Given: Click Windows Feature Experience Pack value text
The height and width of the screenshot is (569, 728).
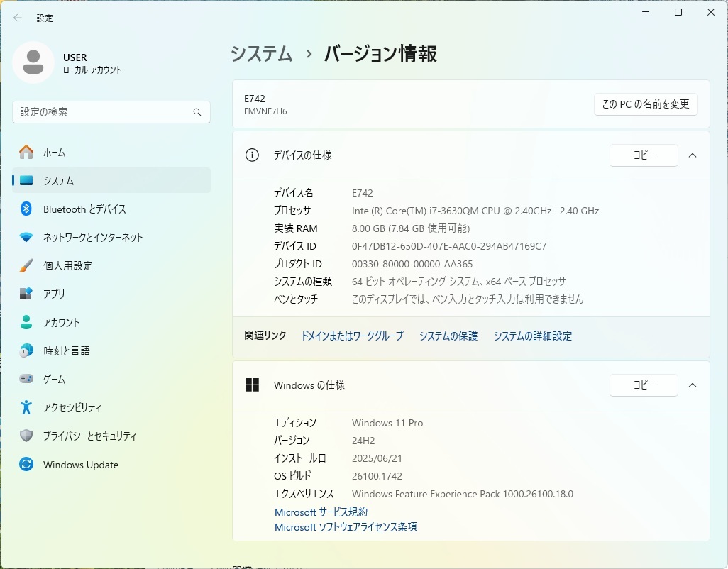Looking at the screenshot, I should coord(463,494).
